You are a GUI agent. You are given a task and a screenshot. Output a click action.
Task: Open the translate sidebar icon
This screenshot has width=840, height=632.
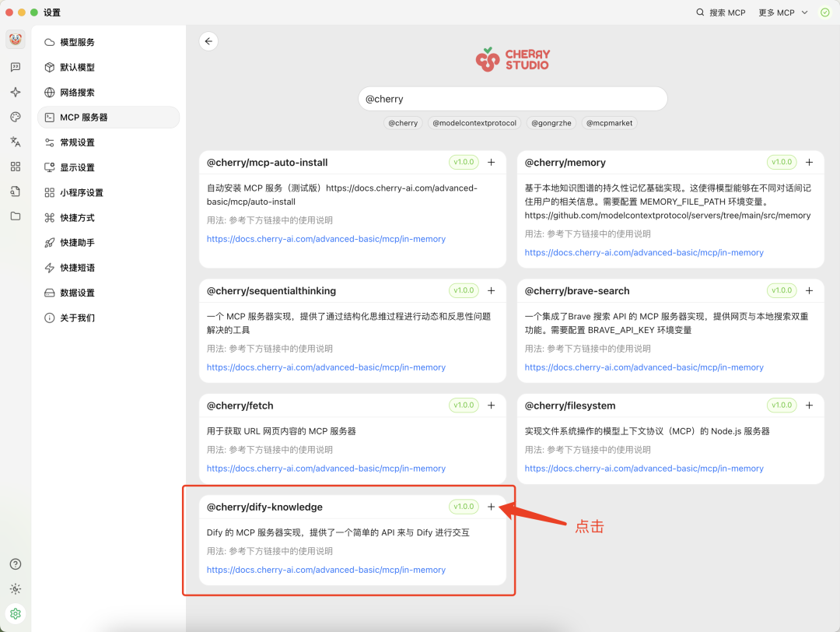[x=16, y=142]
